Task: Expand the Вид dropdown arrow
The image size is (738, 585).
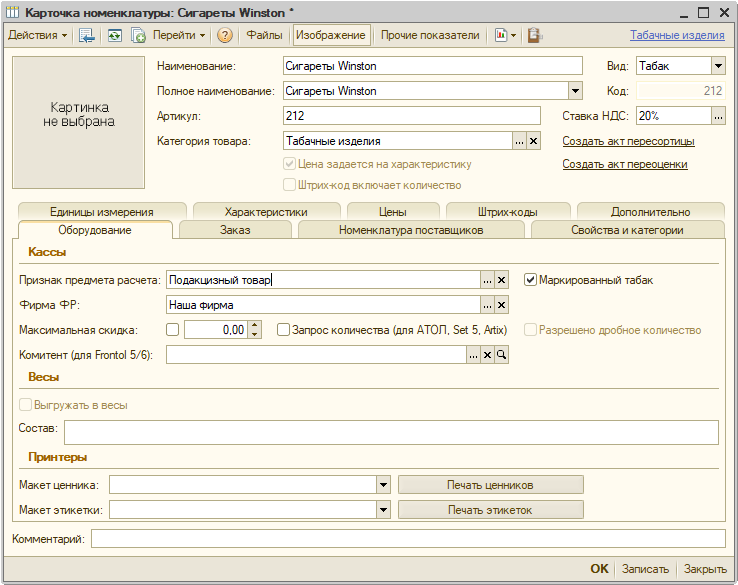Action: (x=718, y=66)
